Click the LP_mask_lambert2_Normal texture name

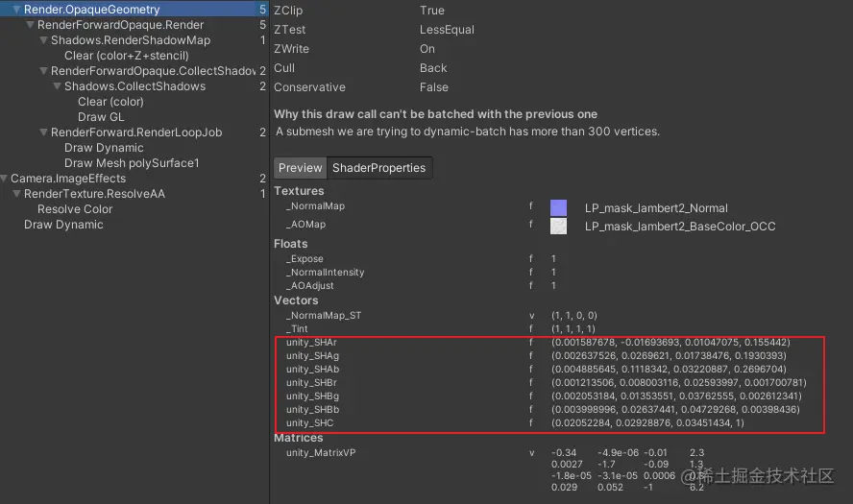click(656, 207)
